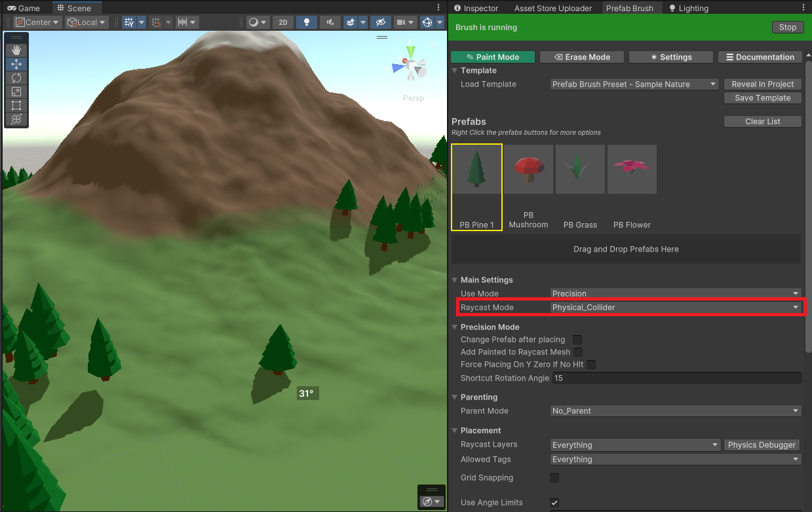Viewport: 812px width, 512px height.
Task: Collapse the Main Settings section
Action: (x=455, y=280)
